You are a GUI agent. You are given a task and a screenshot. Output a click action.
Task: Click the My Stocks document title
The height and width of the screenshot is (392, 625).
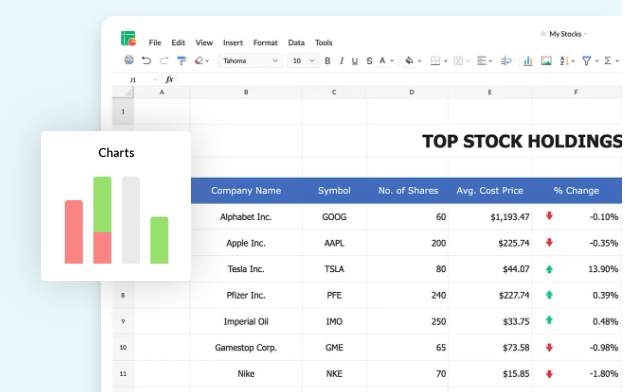click(565, 34)
